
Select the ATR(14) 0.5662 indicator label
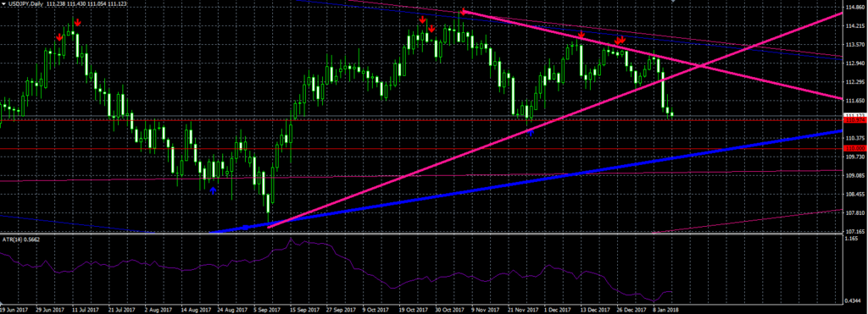pos(20,239)
